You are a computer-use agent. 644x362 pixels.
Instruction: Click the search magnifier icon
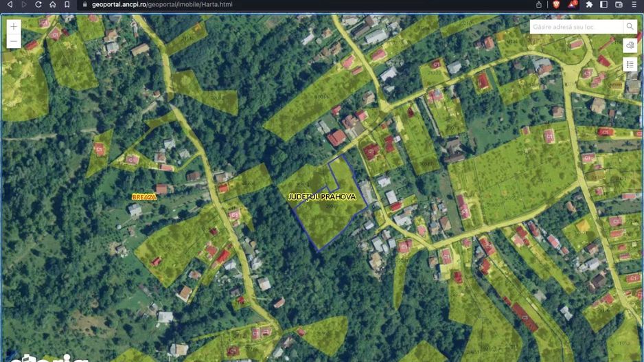[630, 27]
